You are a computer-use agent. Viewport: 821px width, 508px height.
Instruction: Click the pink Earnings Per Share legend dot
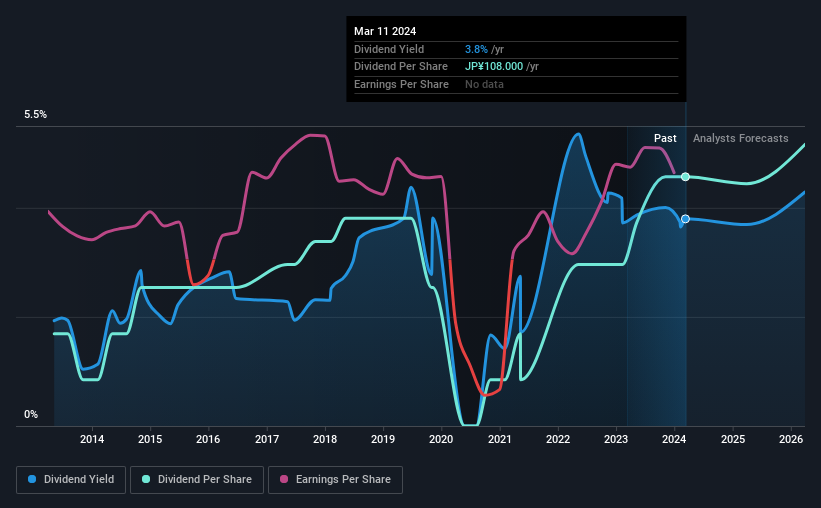tap(284, 479)
